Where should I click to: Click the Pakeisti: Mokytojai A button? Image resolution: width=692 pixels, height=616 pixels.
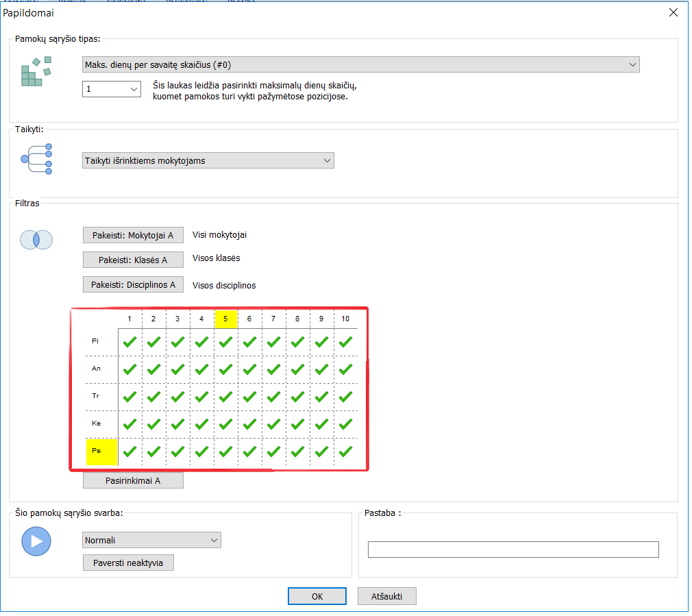tap(133, 235)
